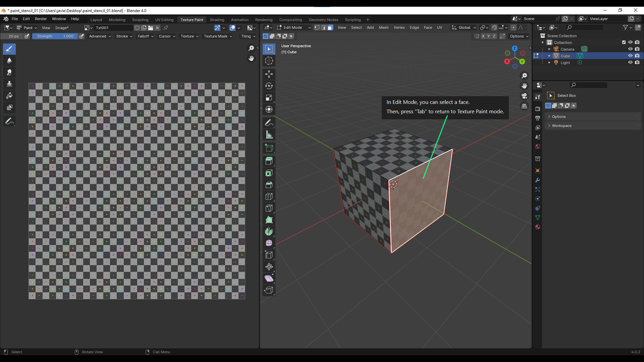Select the Fill brush tool

point(9,96)
